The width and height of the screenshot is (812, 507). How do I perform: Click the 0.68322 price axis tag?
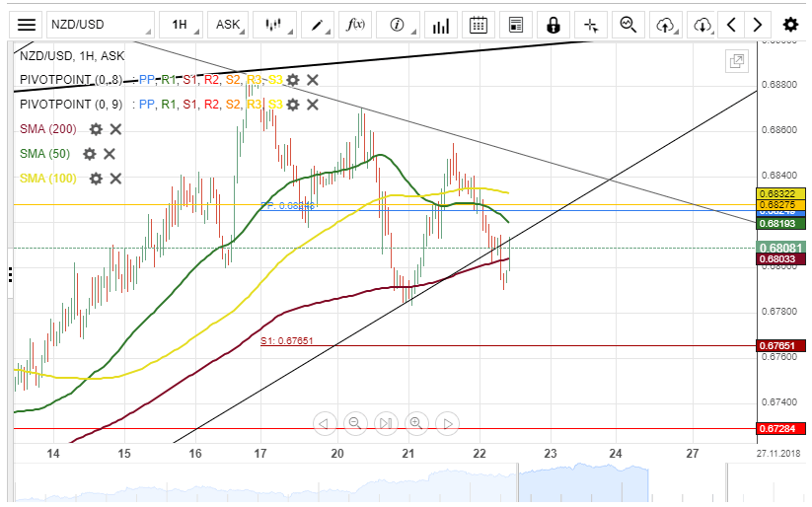click(x=781, y=193)
